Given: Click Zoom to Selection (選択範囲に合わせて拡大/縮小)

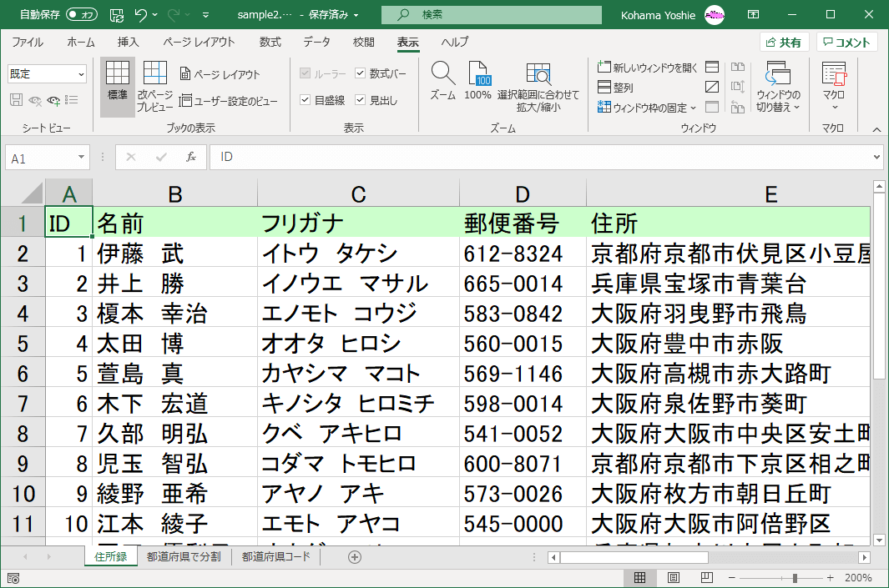Looking at the screenshot, I should pyautogui.click(x=538, y=86).
